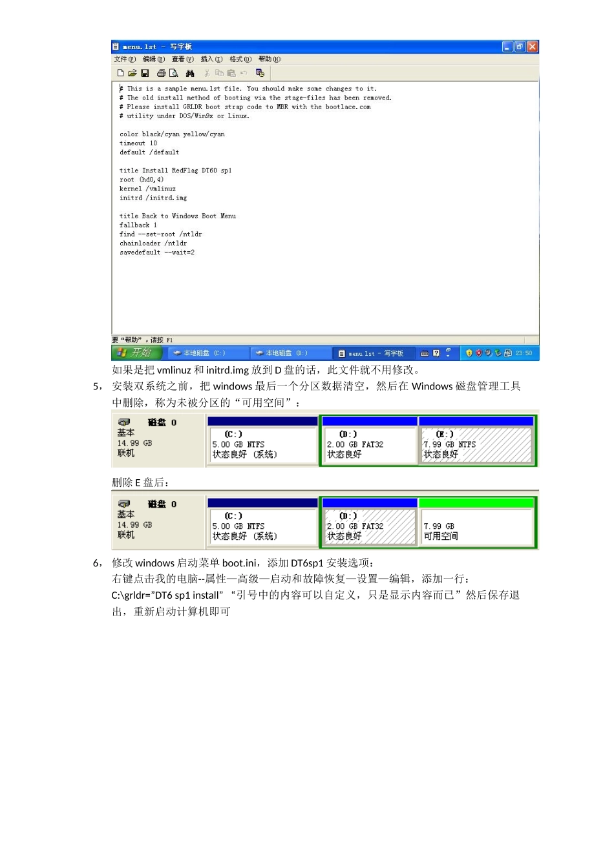Click the yellow security shield tray icon
The image size is (614, 868).
[469, 353]
